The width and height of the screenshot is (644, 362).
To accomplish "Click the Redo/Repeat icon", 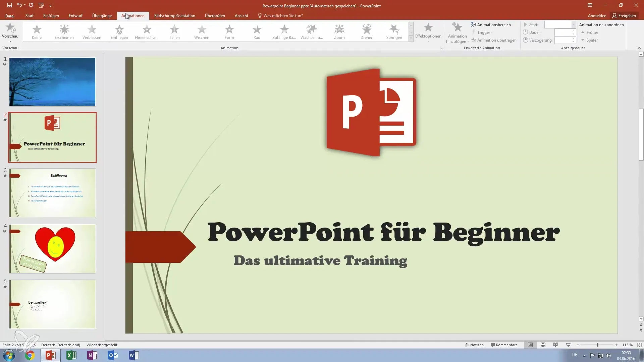I will pyautogui.click(x=31, y=5).
